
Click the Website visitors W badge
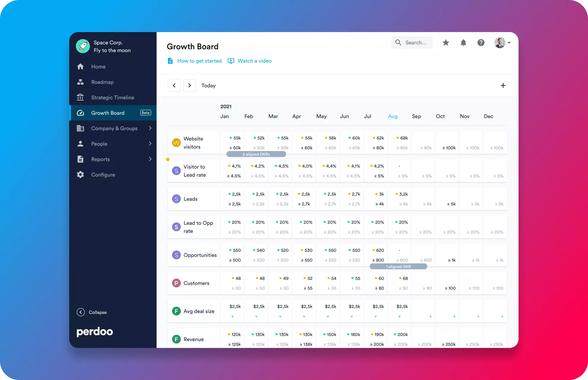pyautogui.click(x=176, y=143)
